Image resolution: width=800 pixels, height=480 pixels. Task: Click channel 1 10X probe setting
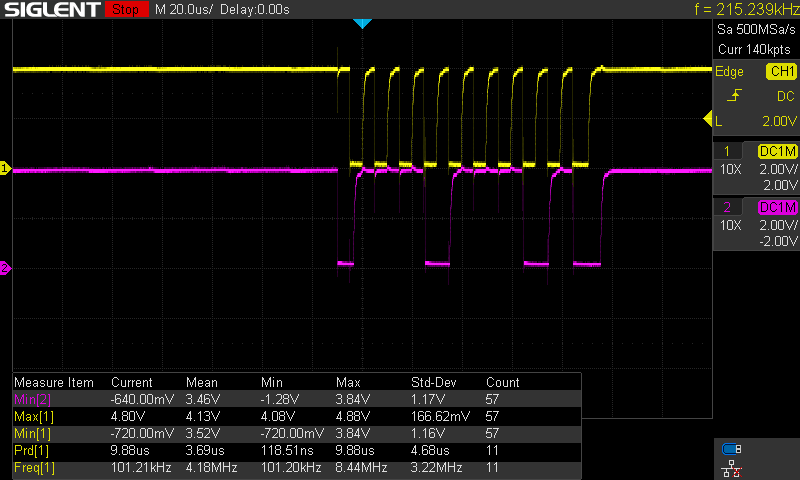730,169
